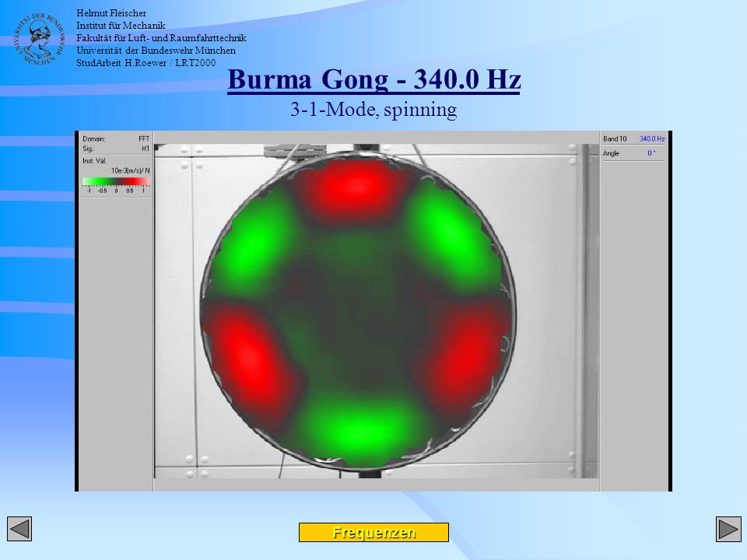Click the 3-1-Mode, spinning subtitle
Image resolution: width=747 pixels, height=560 pixels.
[x=374, y=110]
